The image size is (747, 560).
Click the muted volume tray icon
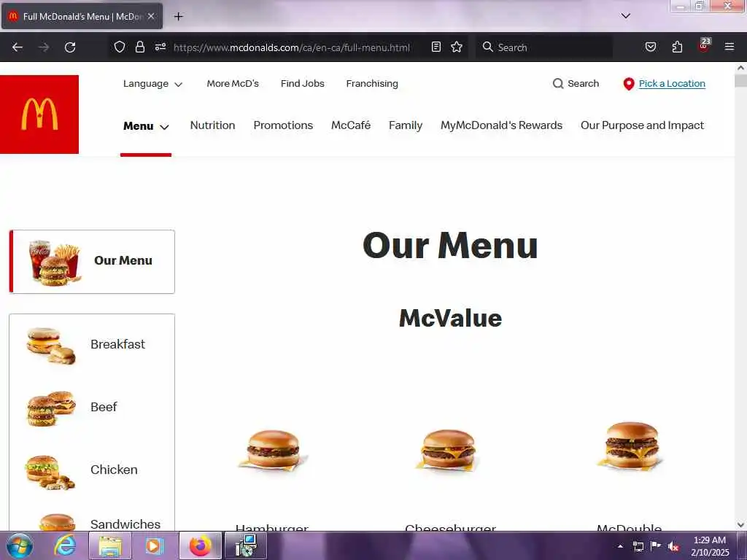tap(673, 546)
